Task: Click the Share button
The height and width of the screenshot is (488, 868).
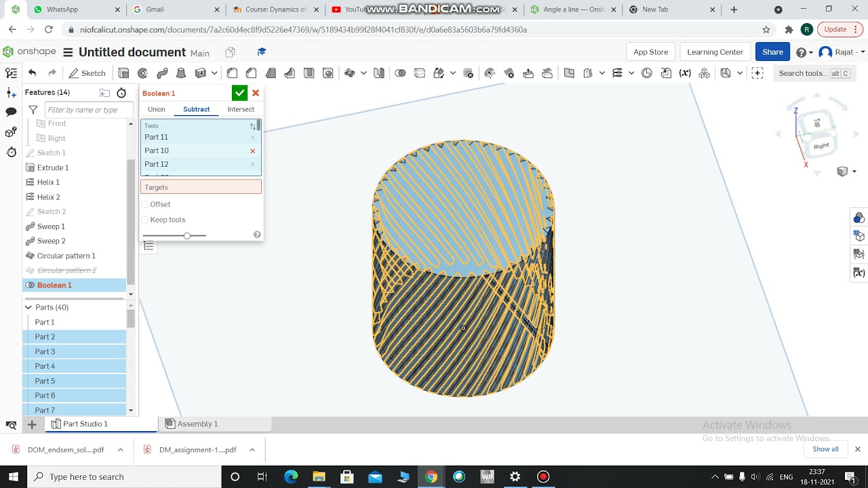Action: coord(772,52)
